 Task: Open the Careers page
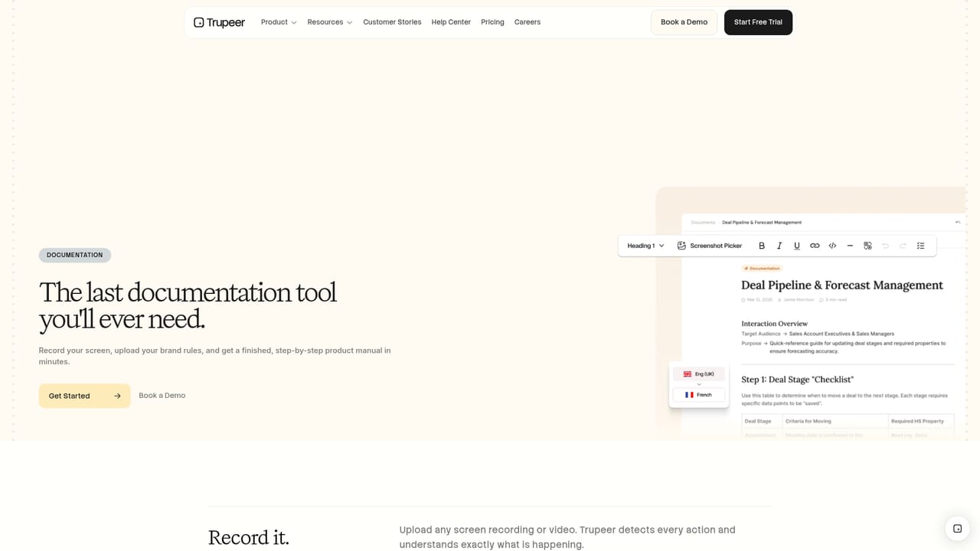tap(528, 22)
